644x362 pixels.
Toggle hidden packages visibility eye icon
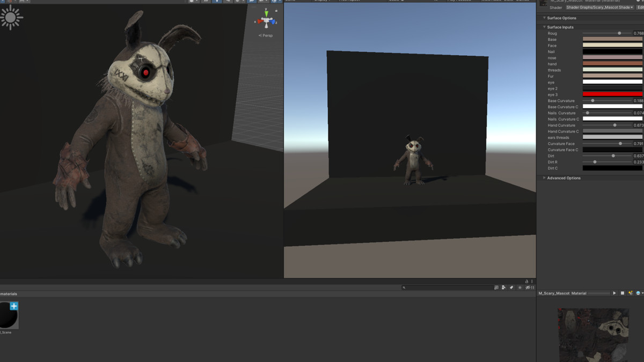pyautogui.click(x=529, y=287)
